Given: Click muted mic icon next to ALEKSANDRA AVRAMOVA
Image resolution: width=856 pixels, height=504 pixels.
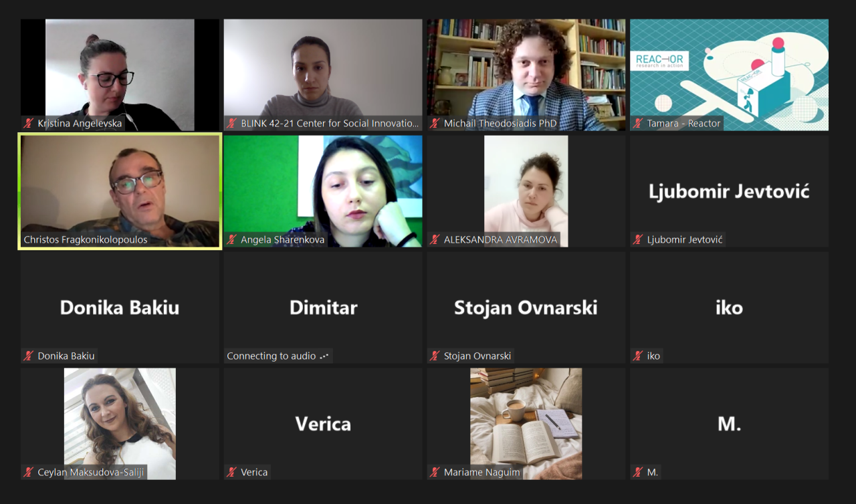Looking at the screenshot, I should (435, 239).
